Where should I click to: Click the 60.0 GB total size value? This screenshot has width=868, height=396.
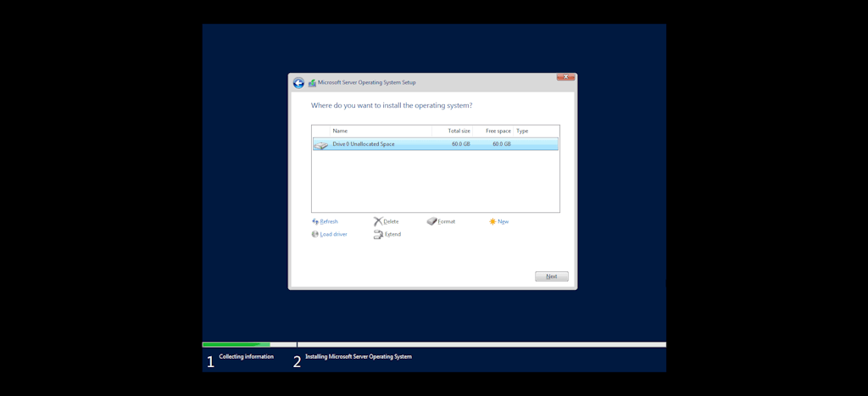point(460,144)
